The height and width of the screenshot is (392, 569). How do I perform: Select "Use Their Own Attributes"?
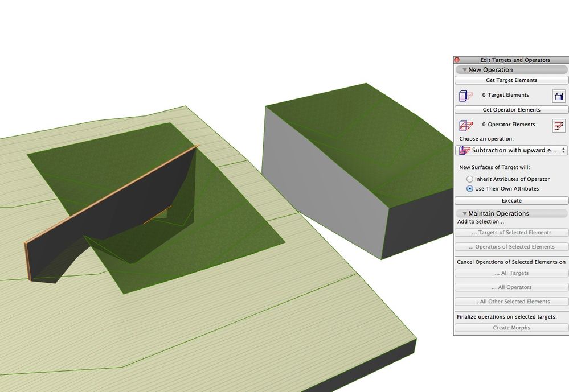point(469,188)
